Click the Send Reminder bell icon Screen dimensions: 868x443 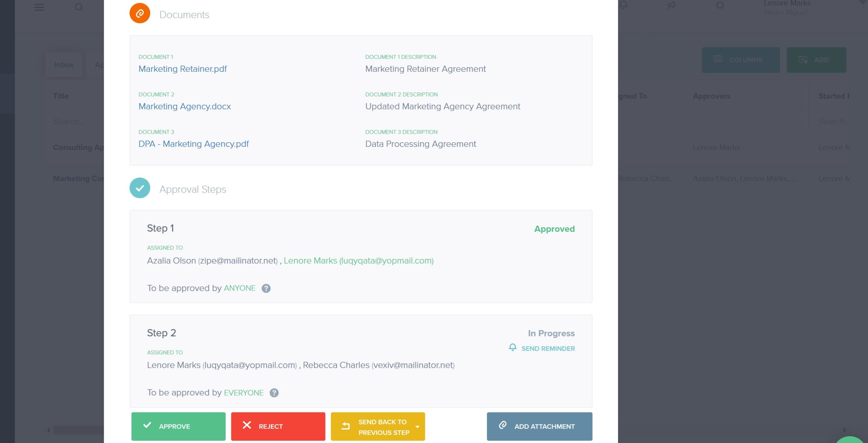(x=513, y=348)
